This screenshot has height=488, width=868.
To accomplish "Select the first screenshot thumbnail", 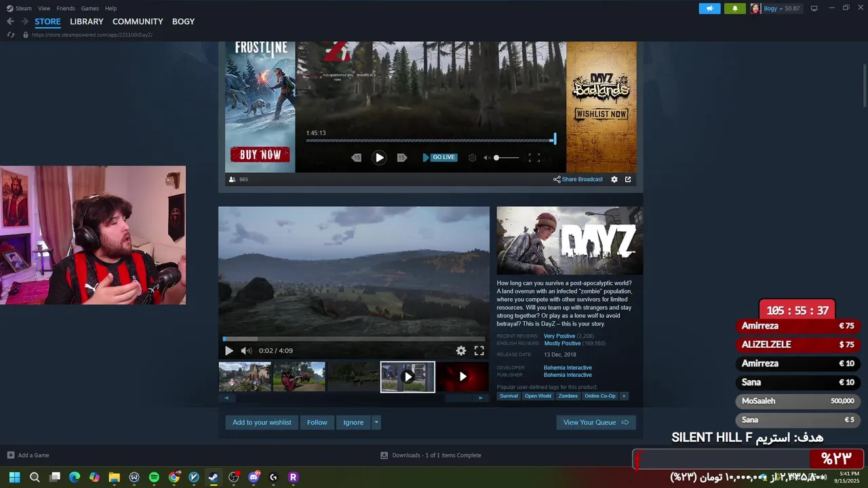I will tap(245, 377).
